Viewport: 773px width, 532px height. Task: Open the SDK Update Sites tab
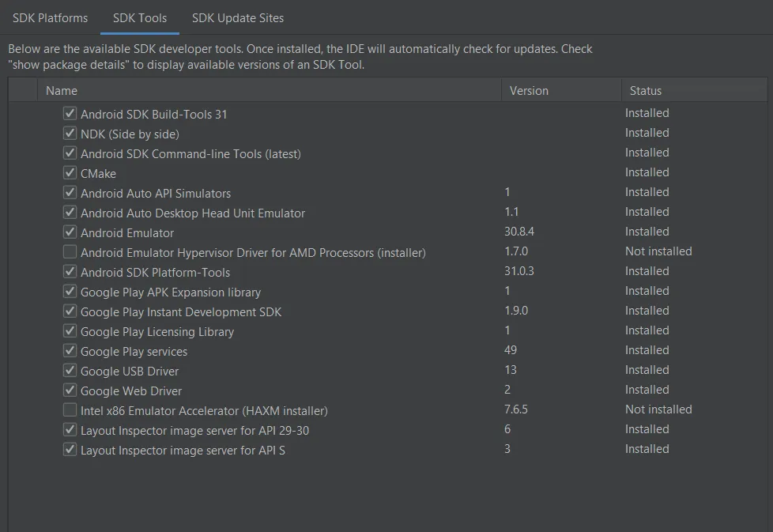pyautogui.click(x=238, y=17)
